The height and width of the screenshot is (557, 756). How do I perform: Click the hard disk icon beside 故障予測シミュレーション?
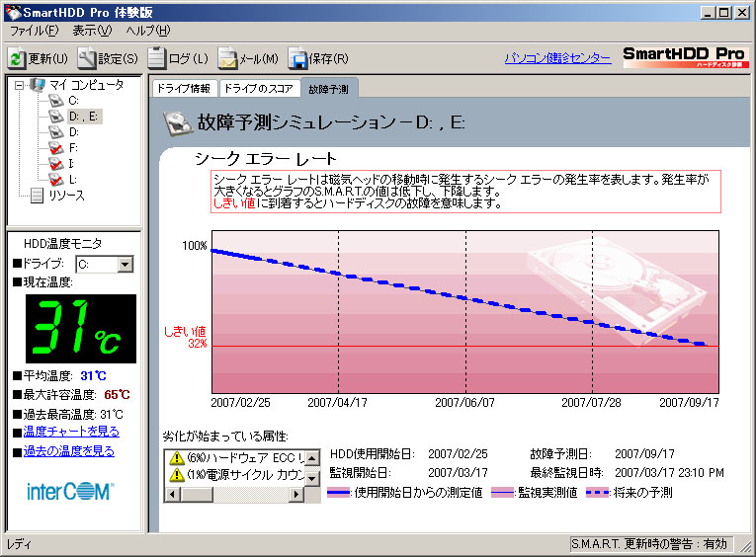click(178, 123)
